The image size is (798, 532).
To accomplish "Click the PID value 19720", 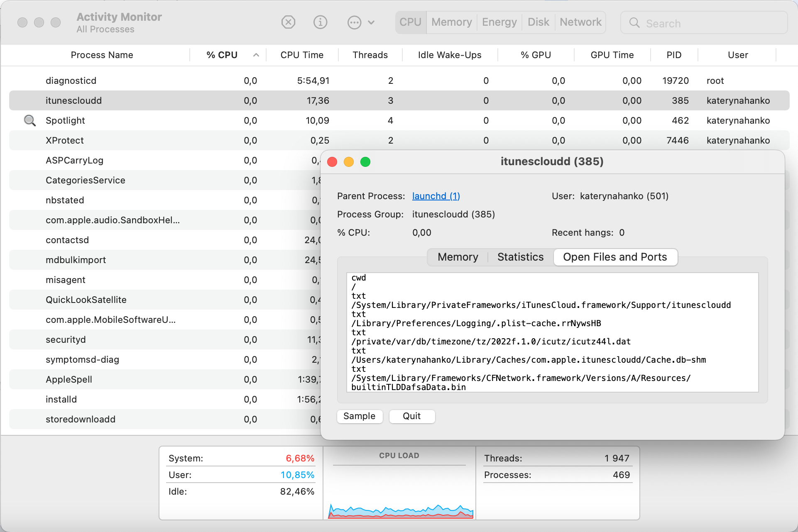I will [676, 81].
